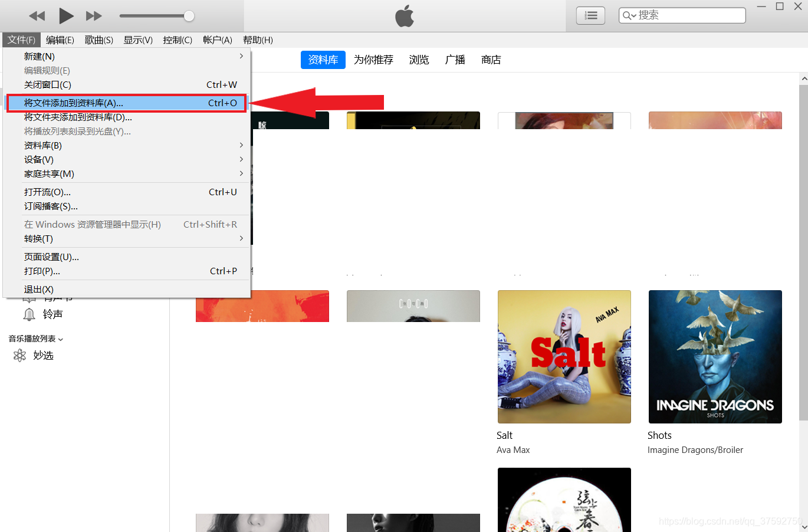Open the Up Next list view button

tap(590, 15)
